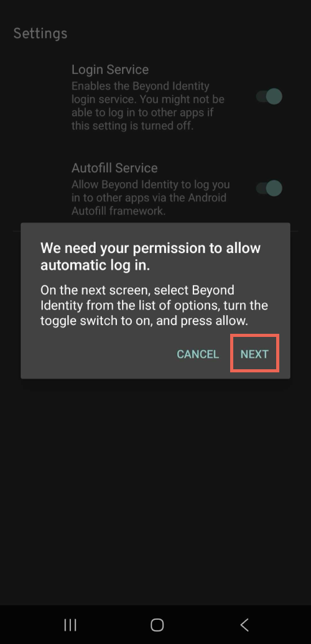The height and width of the screenshot is (644, 311).
Task: Select the Login Service setting title
Action: coord(110,70)
